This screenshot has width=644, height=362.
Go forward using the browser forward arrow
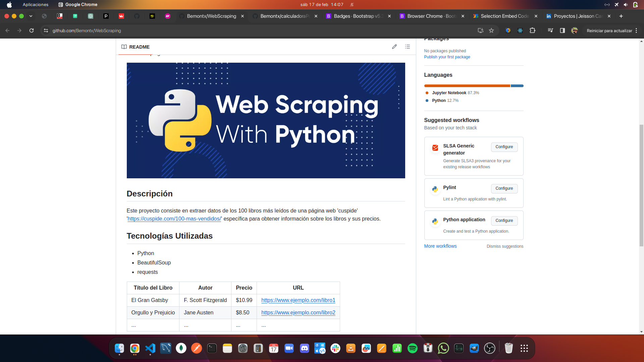point(19,31)
